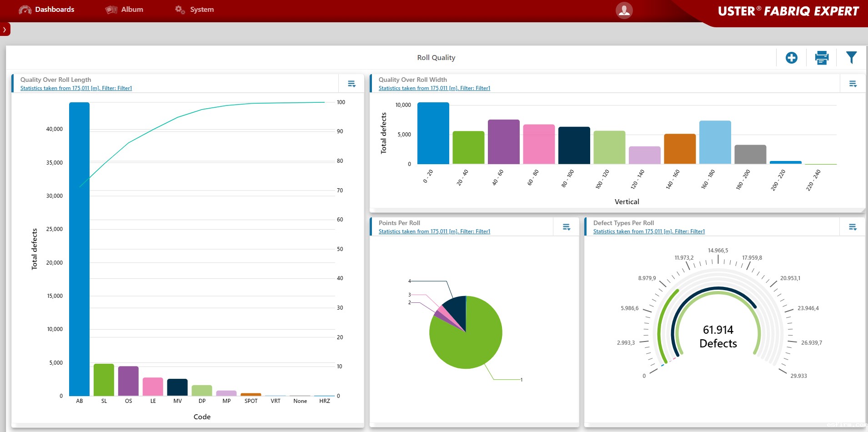Viewport: 868px width, 432px height.
Task: Click the user profile avatar icon
Action: pos(624,10)
